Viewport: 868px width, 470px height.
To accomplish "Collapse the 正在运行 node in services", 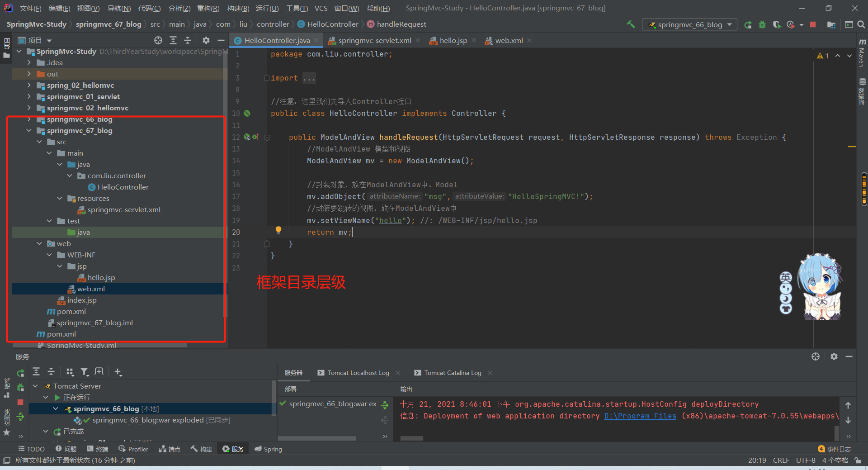I will pos(46,397).
